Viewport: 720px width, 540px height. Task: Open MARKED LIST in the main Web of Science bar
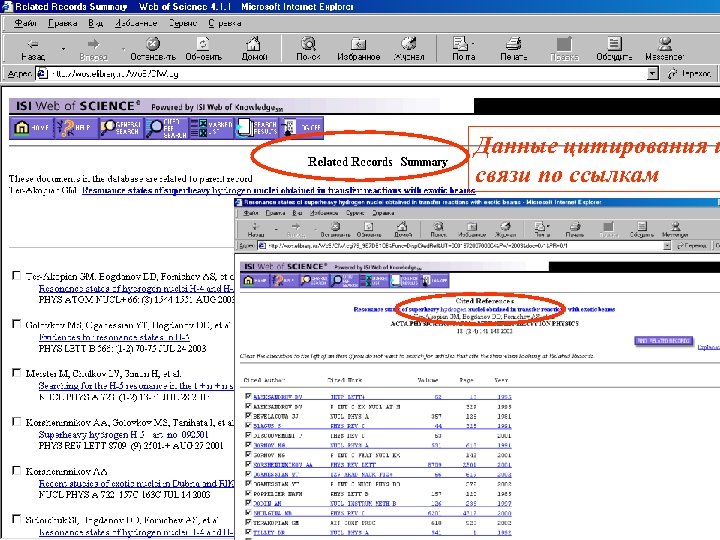tap(211, 128)
